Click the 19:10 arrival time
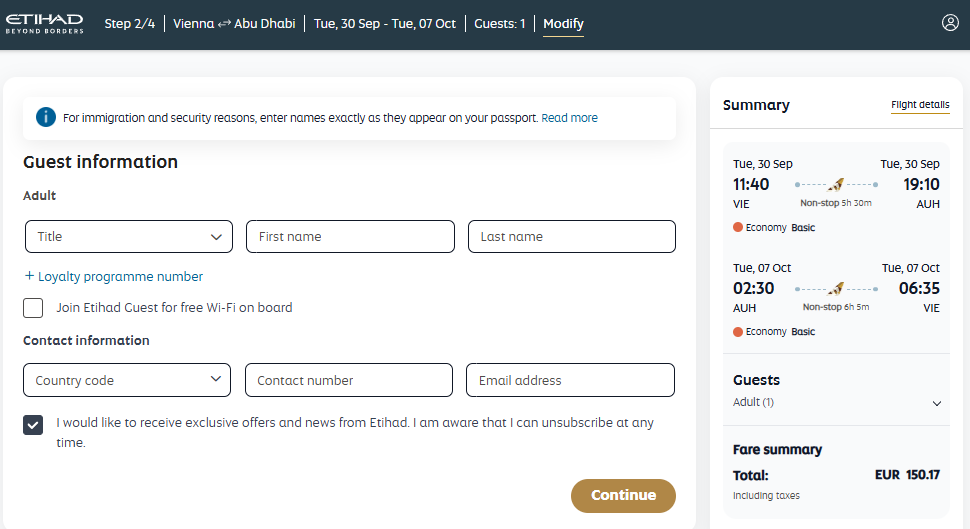970x529 pixels. [921, 184]
